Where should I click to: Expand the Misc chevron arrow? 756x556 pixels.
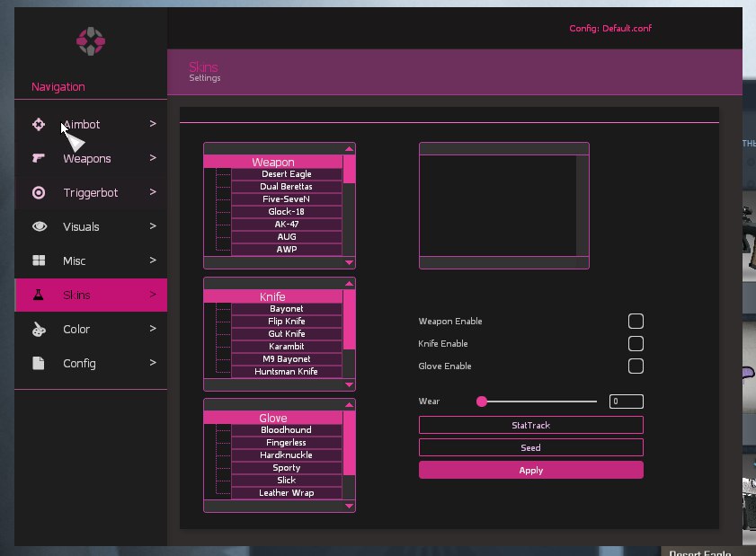click(153, 260)
